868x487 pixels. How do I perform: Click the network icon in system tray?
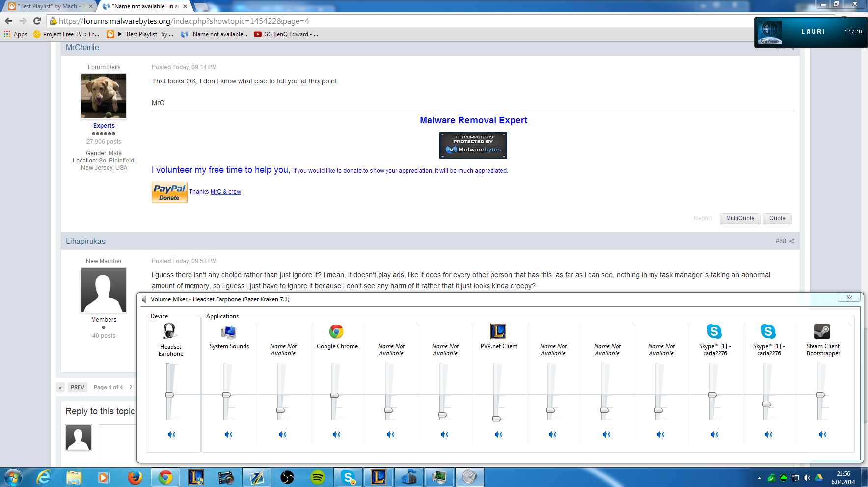795,478
